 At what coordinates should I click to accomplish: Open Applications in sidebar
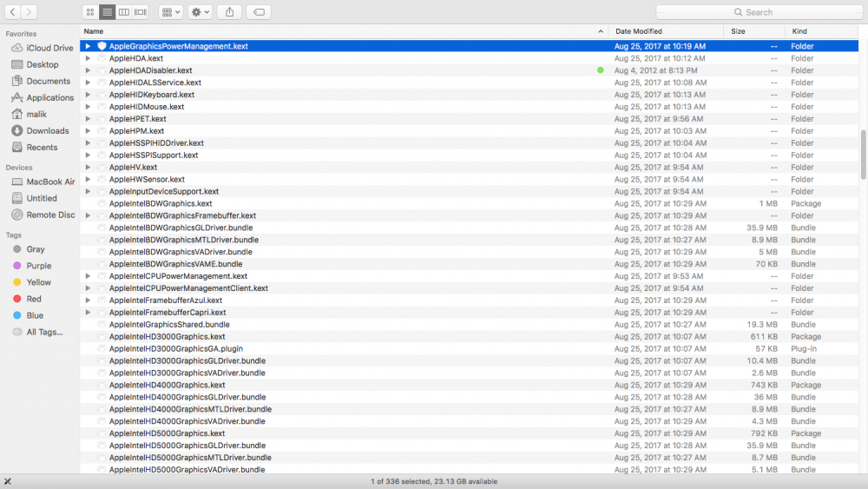pyautogui.click(x=43, y=98)
